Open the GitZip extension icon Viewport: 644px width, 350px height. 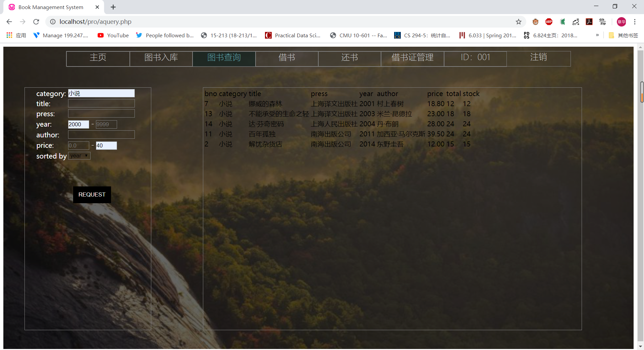click(602, 22)
